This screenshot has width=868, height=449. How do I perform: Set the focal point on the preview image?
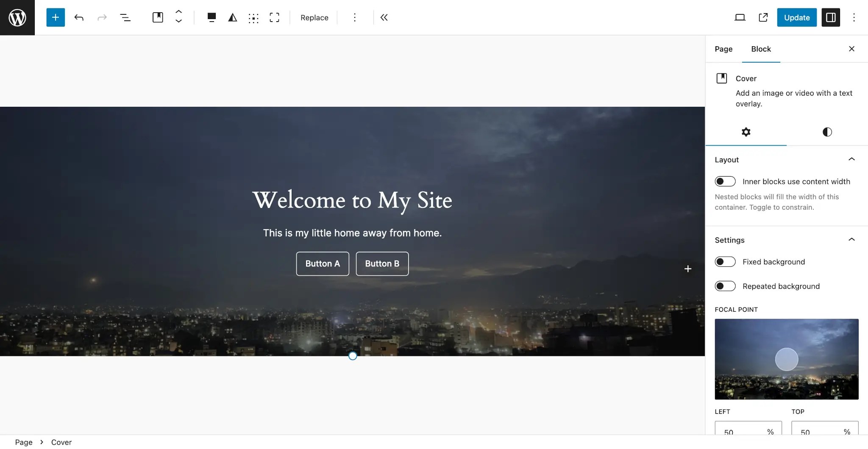786,359
